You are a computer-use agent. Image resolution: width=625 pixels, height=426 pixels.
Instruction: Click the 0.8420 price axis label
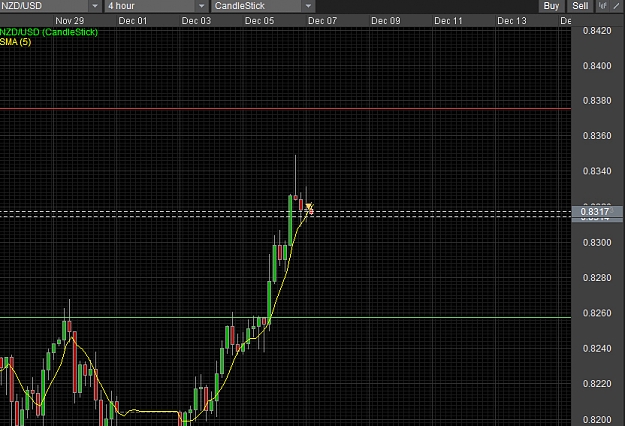597,31
